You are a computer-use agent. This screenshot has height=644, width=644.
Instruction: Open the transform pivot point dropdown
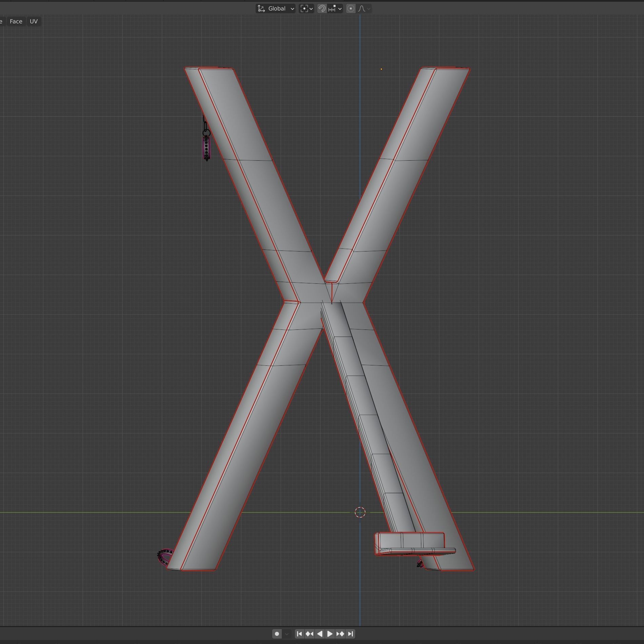tap(306, 8)
